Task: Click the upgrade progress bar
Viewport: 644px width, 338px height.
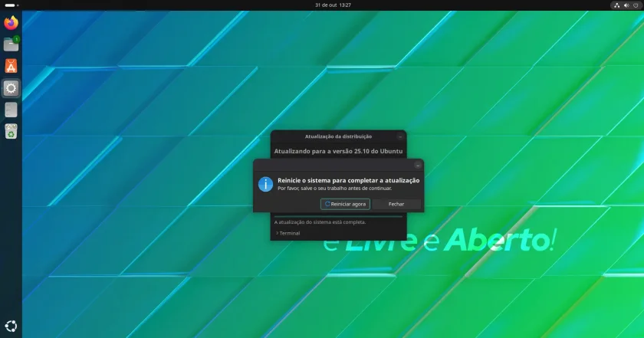Action: tap(338, 216)
